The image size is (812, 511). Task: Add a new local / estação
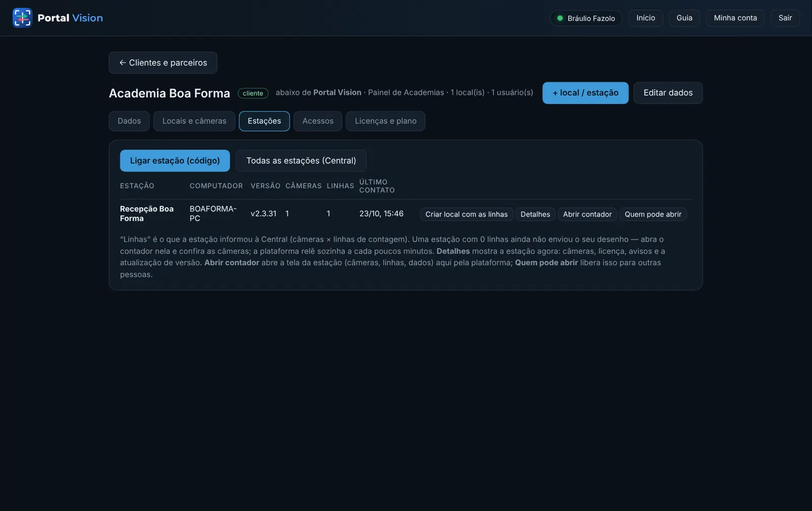[x=585, y=93]
